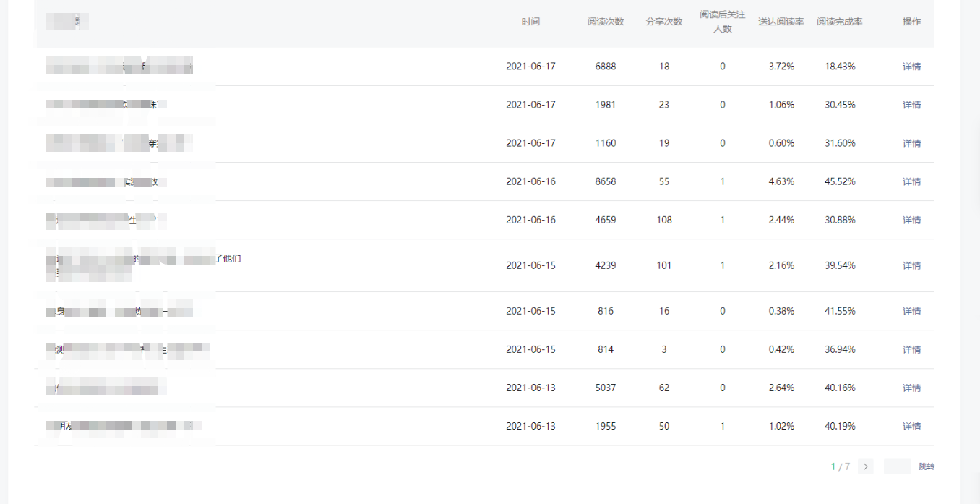Select the read count 6888 cell
The width and height of the screenshot is (980, 504).
[x=606, y=67]
